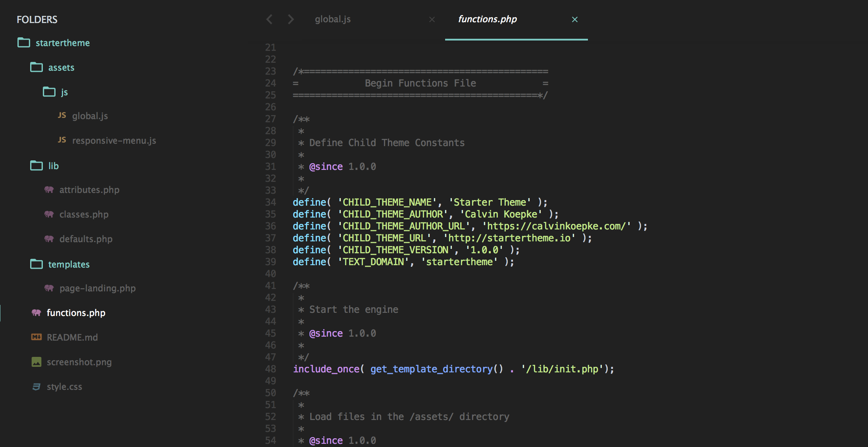Close the global.js tab
The width and height of the screenshot is (868, 447).
tap(432, 19)
